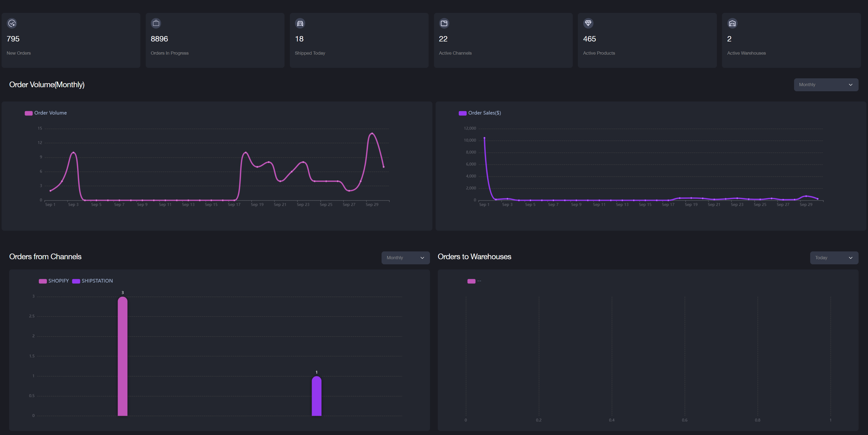Click the Sep 29 peak on the Order Volume chart
868x435 pixels.
pos(372,134)
